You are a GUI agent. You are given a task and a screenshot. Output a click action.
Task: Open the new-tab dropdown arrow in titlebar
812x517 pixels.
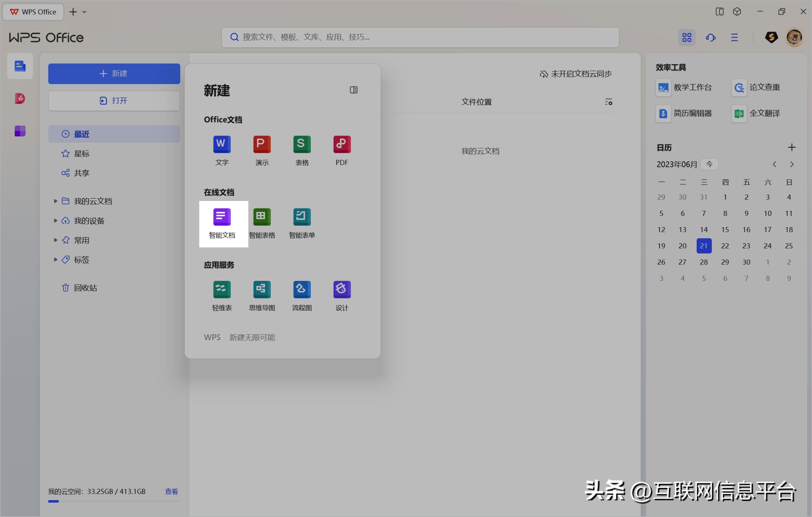pyautogui.click(x=85, y=12)
